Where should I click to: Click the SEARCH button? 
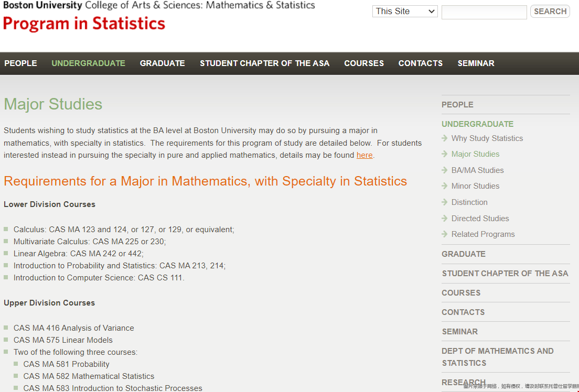[550, 12]
